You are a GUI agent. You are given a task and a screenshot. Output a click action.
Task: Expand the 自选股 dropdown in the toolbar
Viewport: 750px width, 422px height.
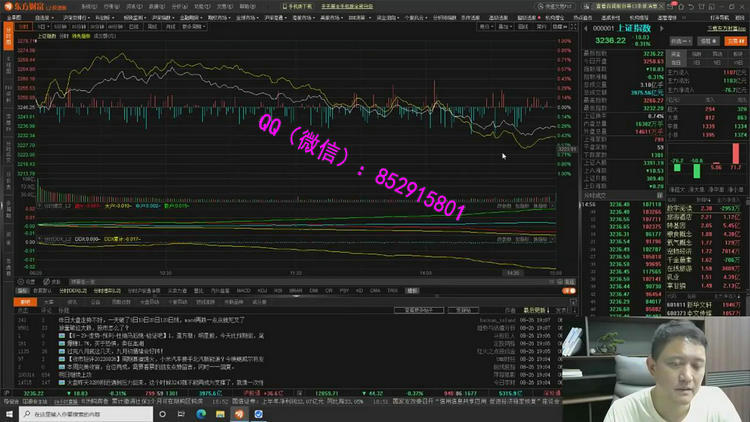click(x=43, y=17)
